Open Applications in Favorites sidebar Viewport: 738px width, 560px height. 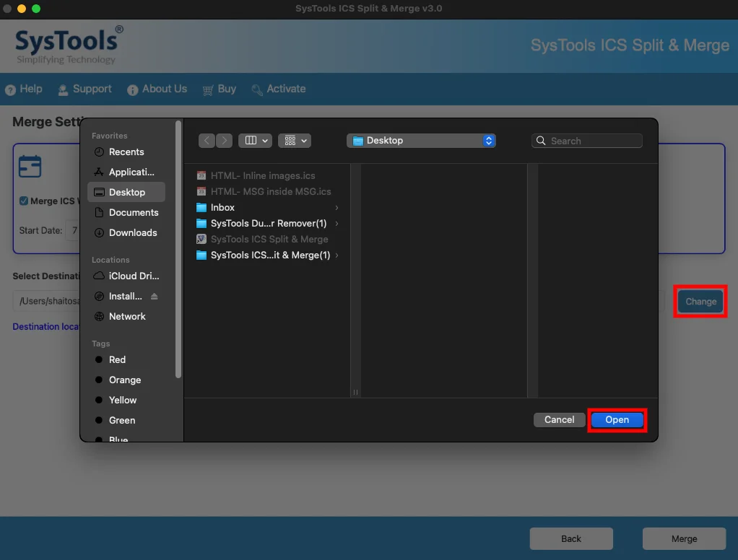pyautogui.click(x=126, y=172)
